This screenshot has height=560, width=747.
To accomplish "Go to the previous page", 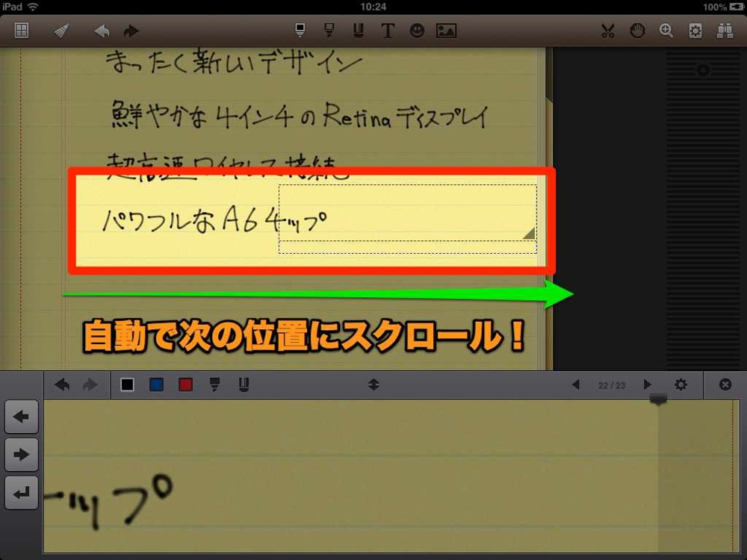I will tap(575, 385).
